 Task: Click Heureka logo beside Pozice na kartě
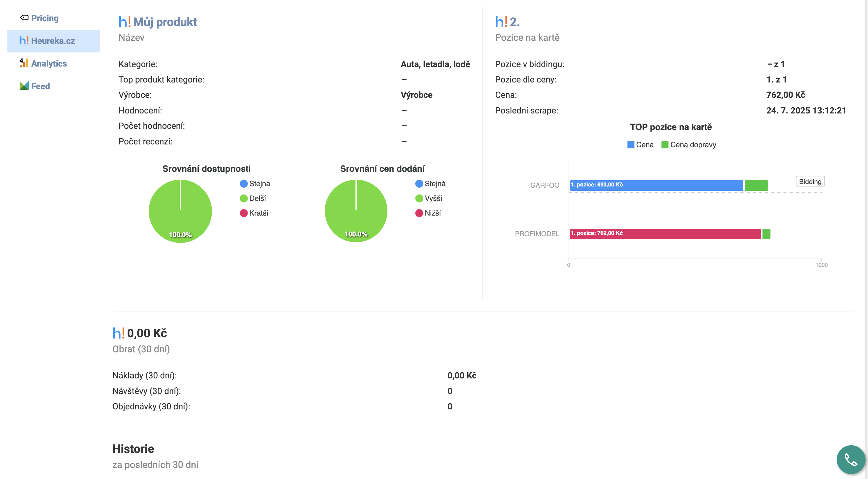click(x=501, y=22)
